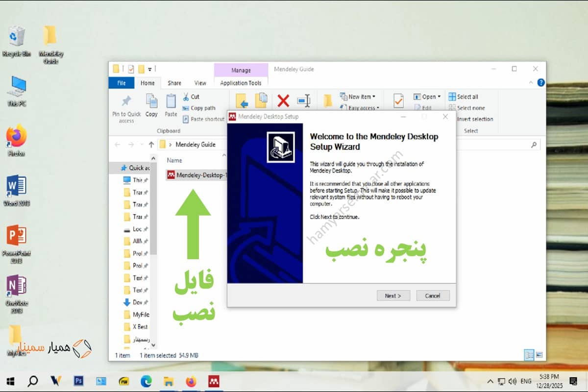588x392 pixels.
Task: Switch to the View ribbon tab
Action: (200, 83)
